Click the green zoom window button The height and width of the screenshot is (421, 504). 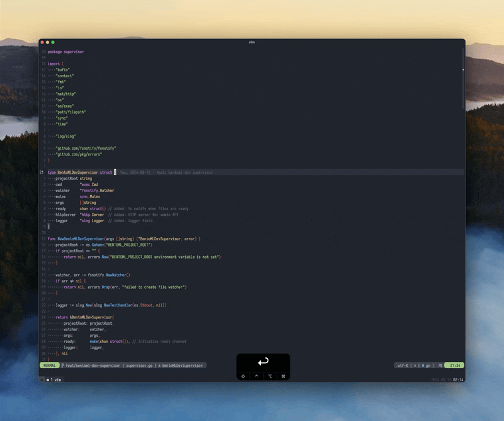[x=53, y=42]
